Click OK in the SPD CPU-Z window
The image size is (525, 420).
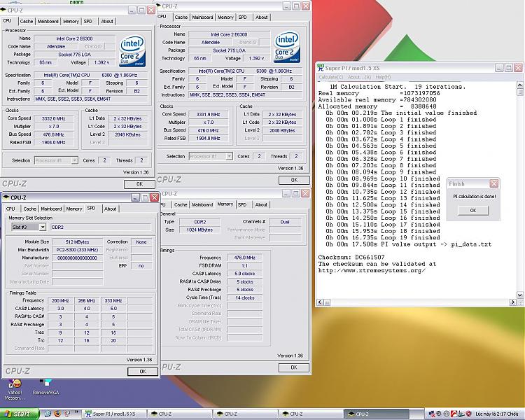click(x=143, y=372)
